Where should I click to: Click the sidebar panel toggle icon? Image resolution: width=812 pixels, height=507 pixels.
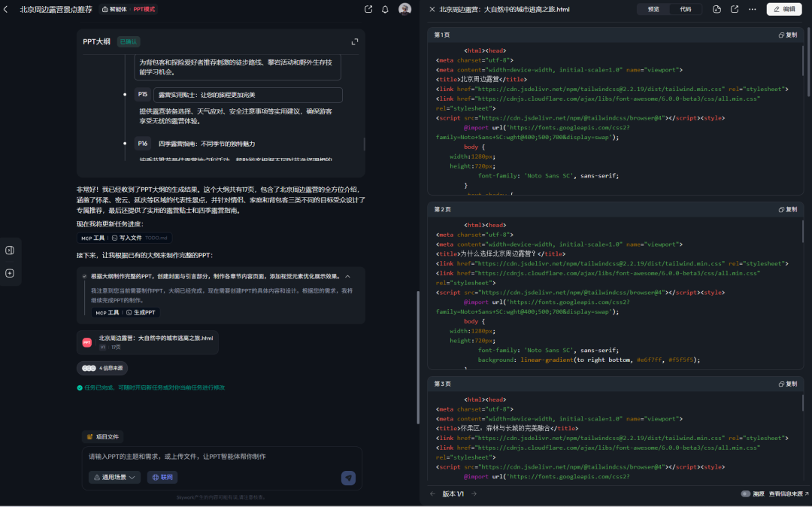pyautogui.click(x=9, y=250)
